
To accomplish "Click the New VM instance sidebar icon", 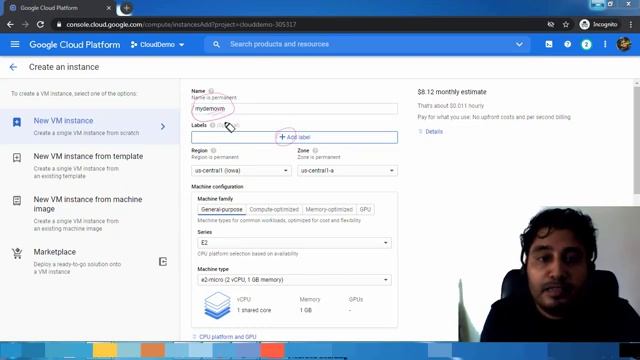I will pyautogui.click(x=17, y=122).
